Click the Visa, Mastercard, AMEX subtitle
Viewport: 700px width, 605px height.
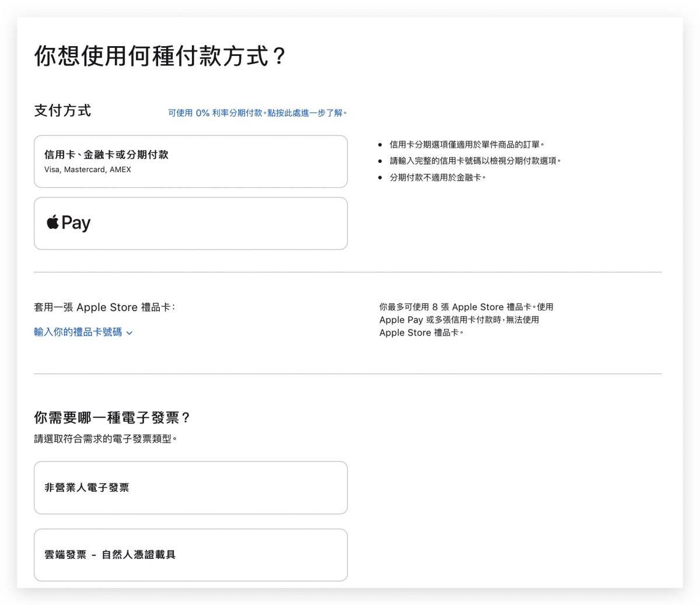click(x=87, y=170)
